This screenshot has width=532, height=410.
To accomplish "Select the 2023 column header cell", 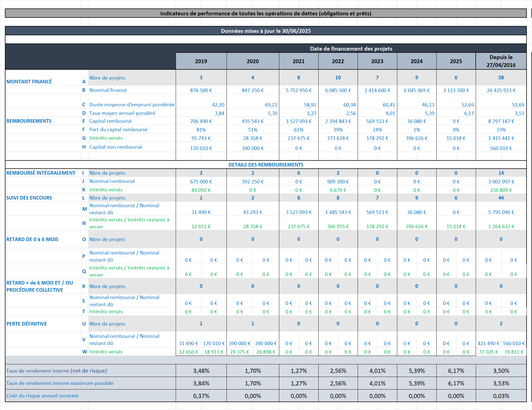I will [377, 61].
